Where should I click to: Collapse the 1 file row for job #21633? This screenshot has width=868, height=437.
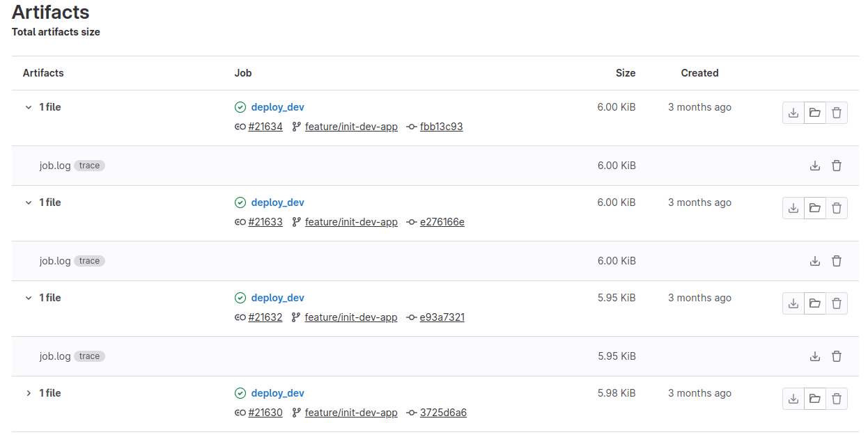[29, 202]
